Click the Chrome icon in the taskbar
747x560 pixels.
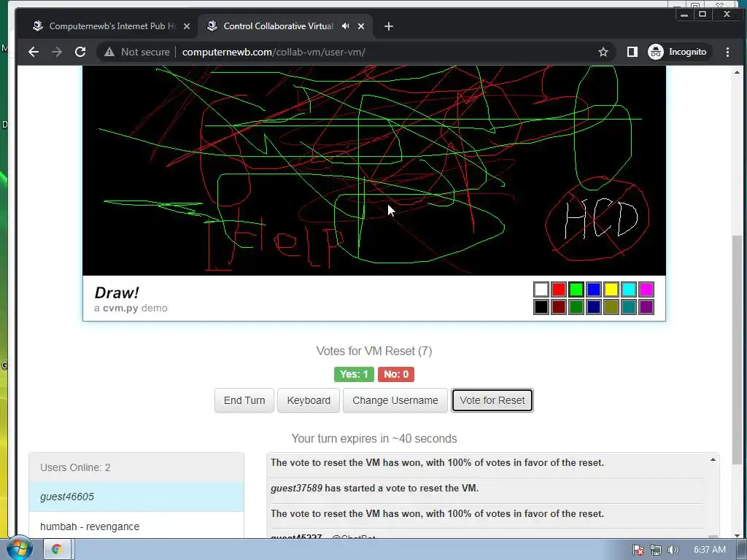tap(57, 549)
